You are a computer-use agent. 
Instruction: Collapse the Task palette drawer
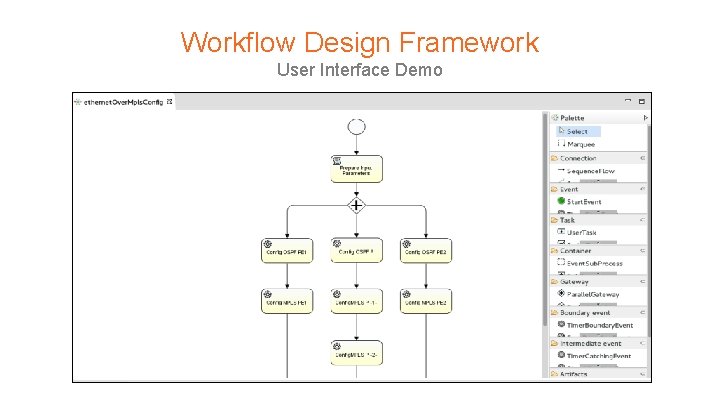(643, 220)
